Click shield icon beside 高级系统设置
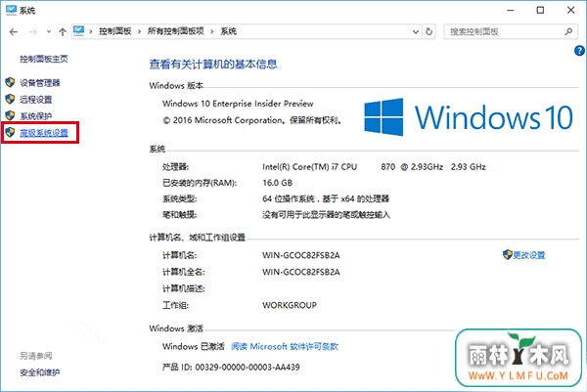Image resolution: width=587 pixels, height=392 pixels. click(10, 132)
